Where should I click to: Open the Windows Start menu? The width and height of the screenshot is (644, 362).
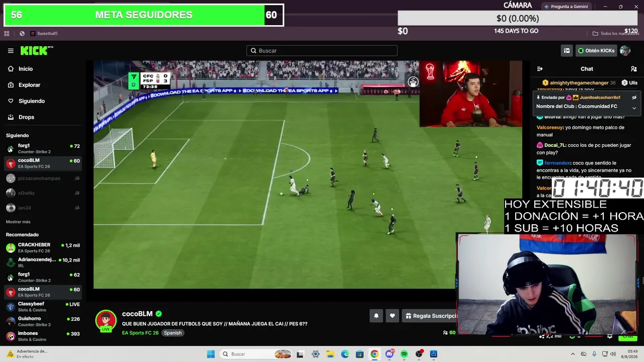[x=211, y=354]
